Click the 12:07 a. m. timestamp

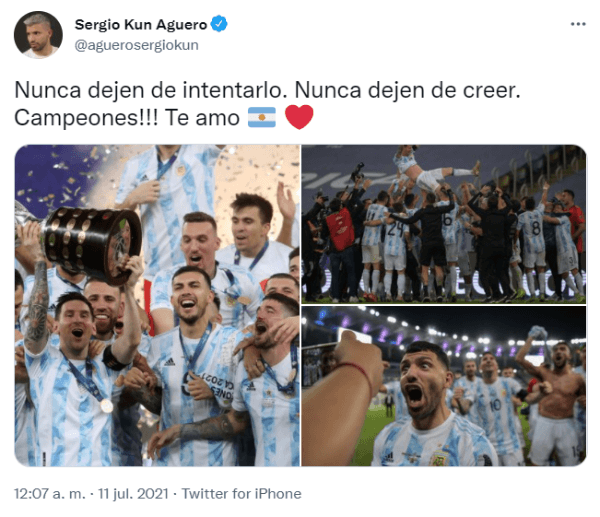pyautogui.click(x=50, y=494)
